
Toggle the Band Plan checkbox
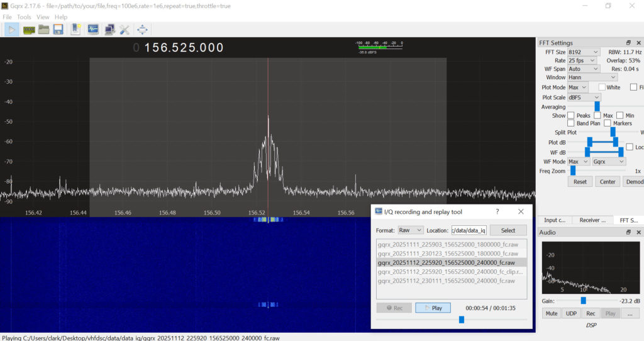click(x=571, y=123)
